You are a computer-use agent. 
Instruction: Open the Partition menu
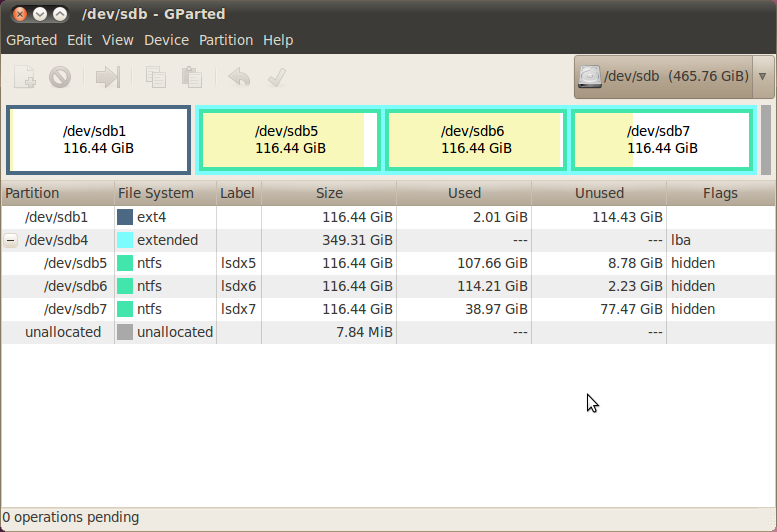[x=226, y=40]
